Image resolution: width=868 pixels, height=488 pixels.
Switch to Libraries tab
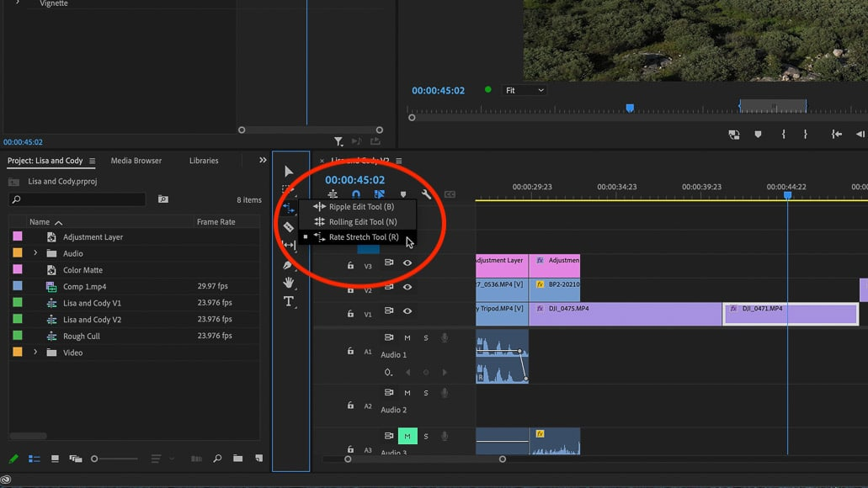(204, 161)
